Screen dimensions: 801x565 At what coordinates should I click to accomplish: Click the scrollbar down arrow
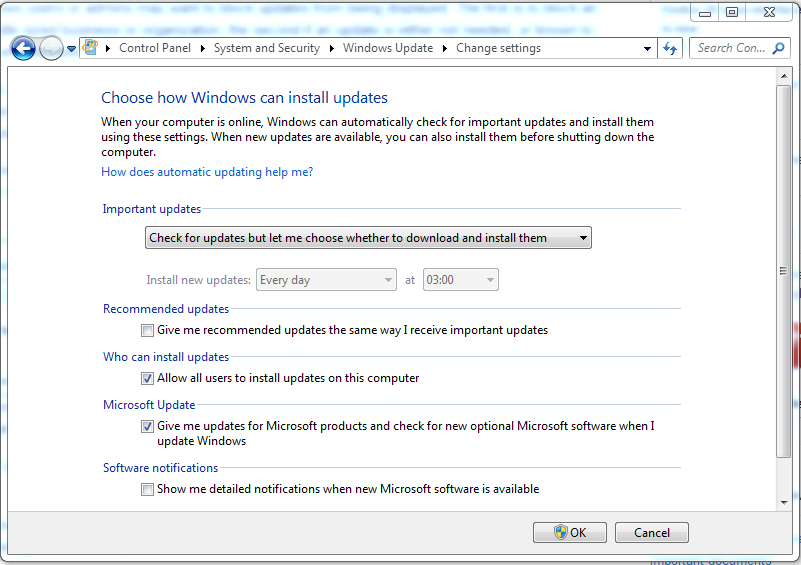[x=784, y=503]
